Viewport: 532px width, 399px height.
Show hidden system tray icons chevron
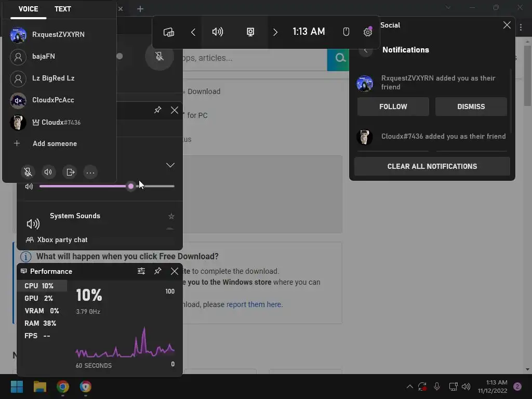point(410,387)
